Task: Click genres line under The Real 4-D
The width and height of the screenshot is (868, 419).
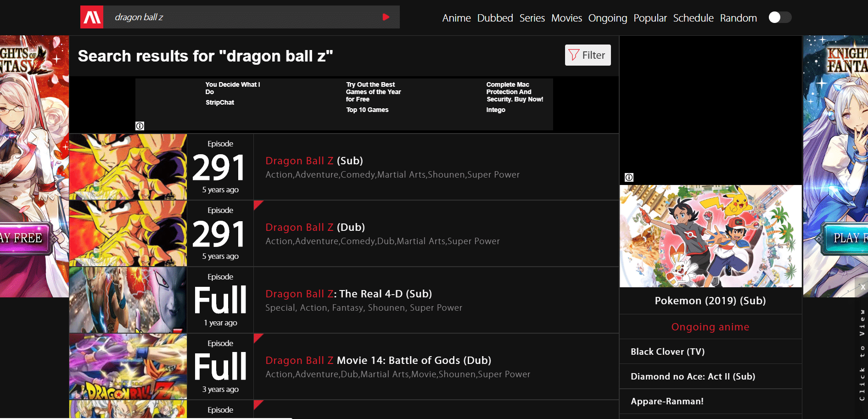Action: (x=364, y=308)
